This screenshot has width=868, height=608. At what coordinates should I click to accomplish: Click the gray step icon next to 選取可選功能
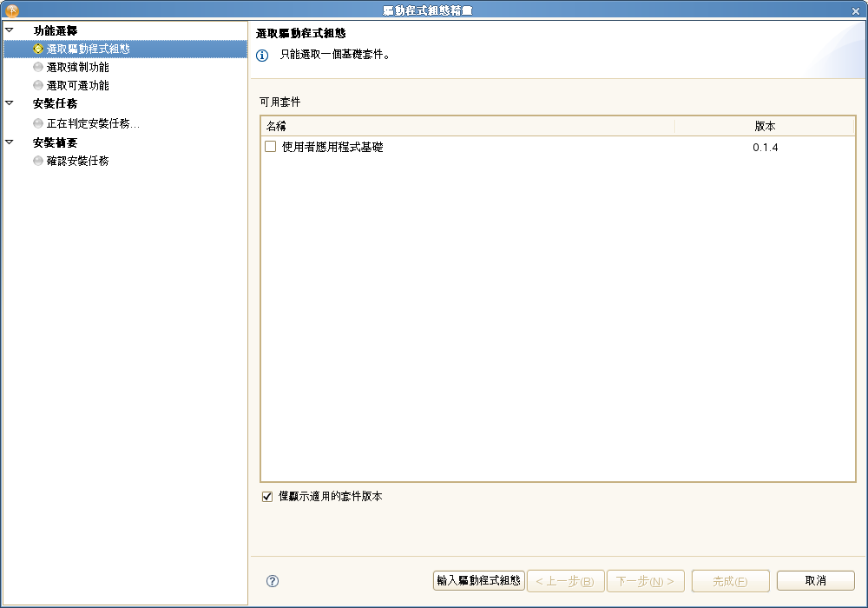[38, 85]
